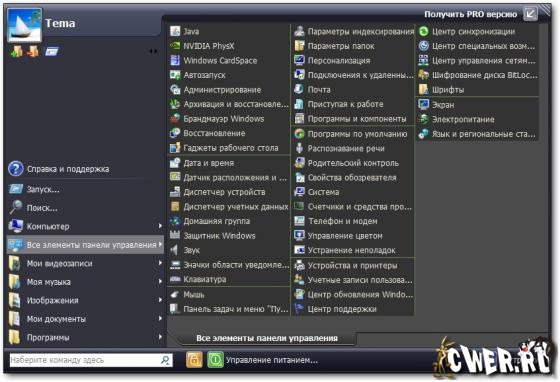Click the Брандмауэр Windows icon
Viewport: 560px width, 382px height.
coord(175,119)
